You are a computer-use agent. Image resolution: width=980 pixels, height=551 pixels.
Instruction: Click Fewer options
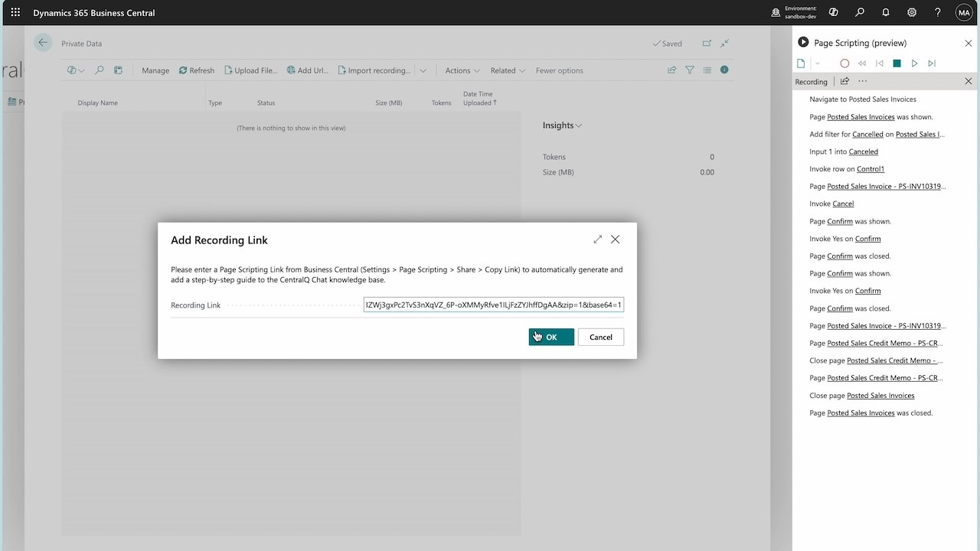[559, 70]
